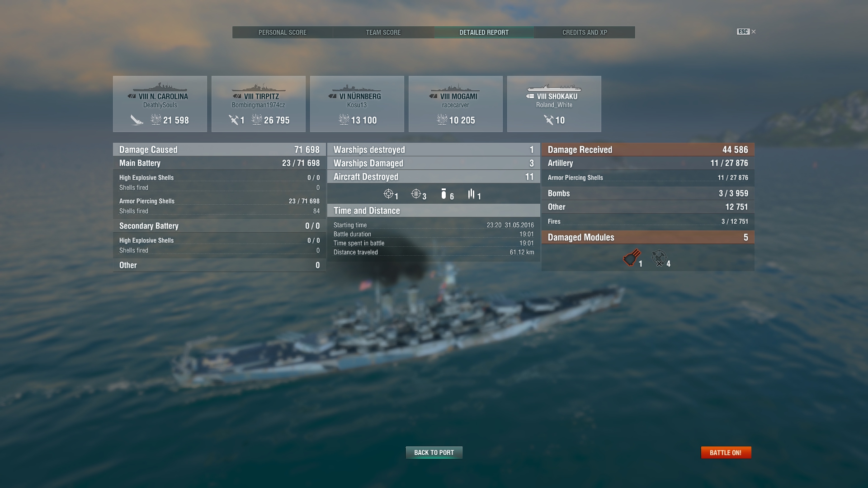868x488 pixels.
Task: Click the red damaged gun module icon
Action: point(632,258)
